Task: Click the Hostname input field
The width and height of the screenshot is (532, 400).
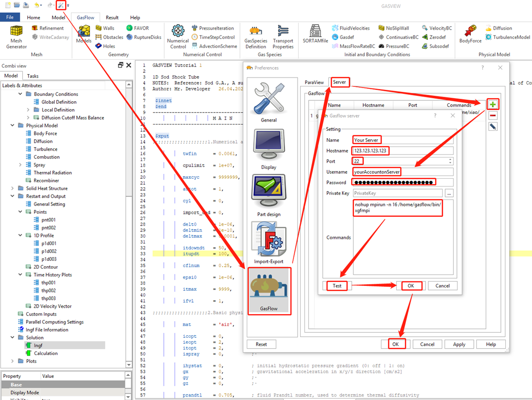Action: 403,151
